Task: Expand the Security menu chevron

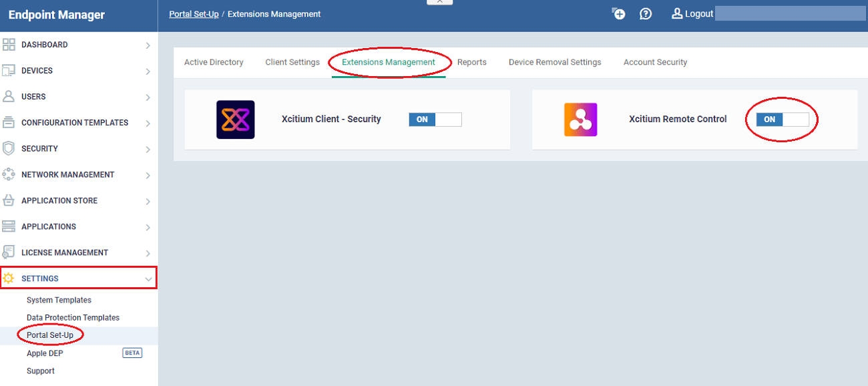Action: tap(148, 150)
